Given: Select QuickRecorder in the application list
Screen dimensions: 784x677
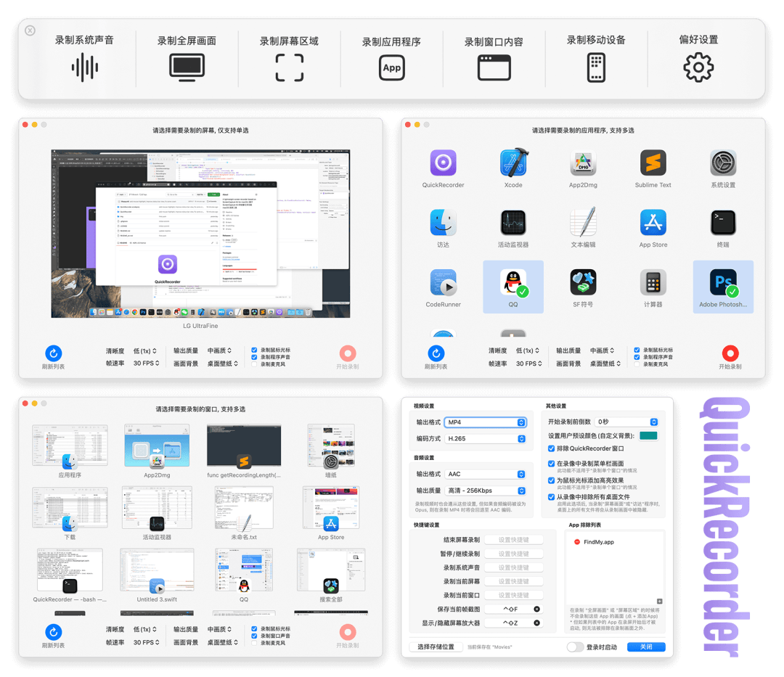Looking at the screenshot, I should 443,163.
